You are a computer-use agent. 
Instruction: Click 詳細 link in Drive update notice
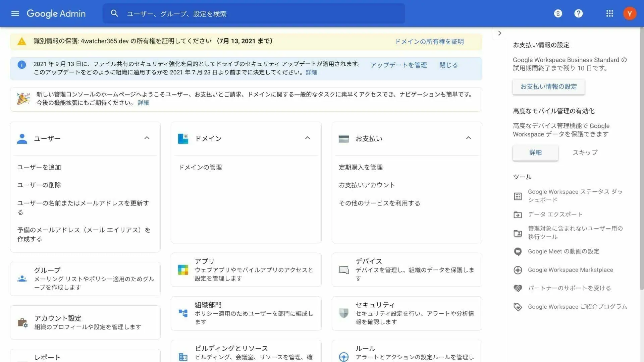tap(311, 72)
